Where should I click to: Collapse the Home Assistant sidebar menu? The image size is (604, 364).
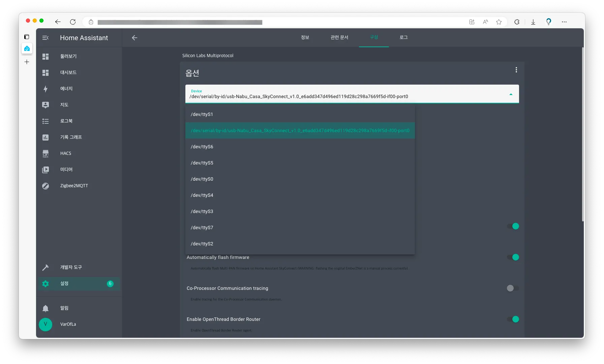(46, 38)
